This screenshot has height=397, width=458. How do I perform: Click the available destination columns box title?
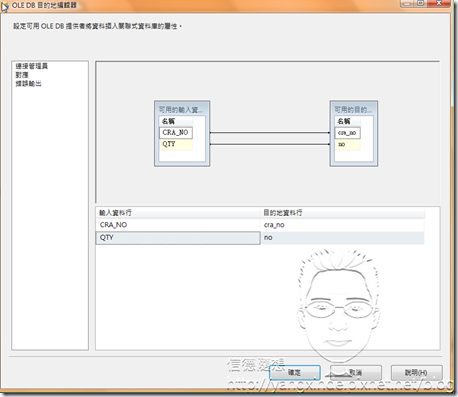coord(353,110)
